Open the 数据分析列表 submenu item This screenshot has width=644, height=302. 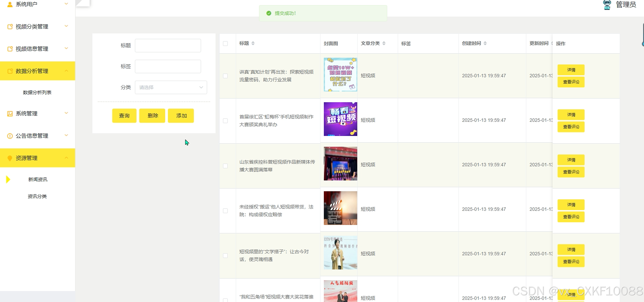(x=37, y=92)
